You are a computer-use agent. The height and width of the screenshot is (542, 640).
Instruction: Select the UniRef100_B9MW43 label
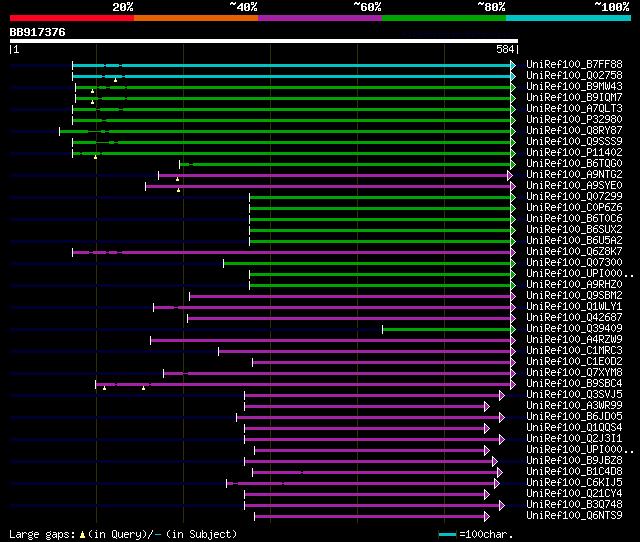(x=574, y=87)
